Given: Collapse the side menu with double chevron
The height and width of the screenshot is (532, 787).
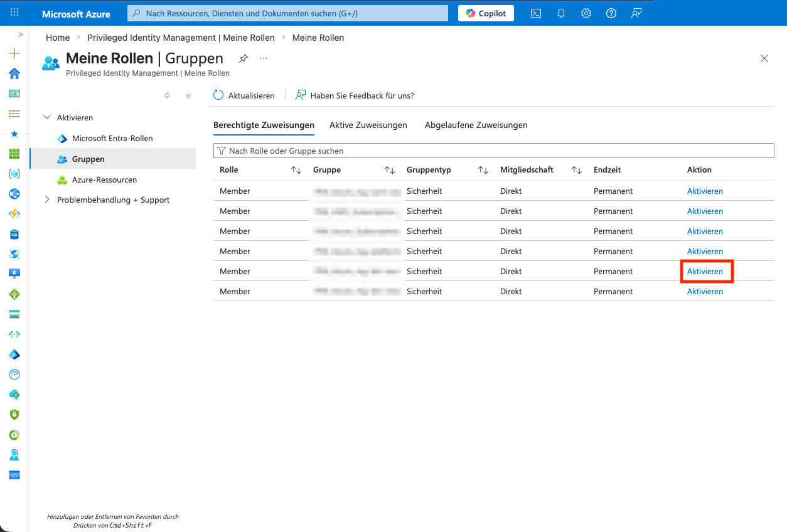Looking at the screenshot, I should [188, 96].
